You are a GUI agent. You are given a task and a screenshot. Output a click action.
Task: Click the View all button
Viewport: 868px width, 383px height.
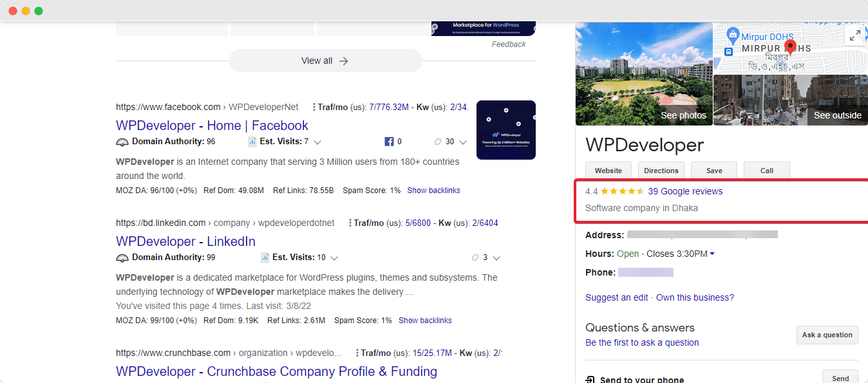[x=326, y=61]
